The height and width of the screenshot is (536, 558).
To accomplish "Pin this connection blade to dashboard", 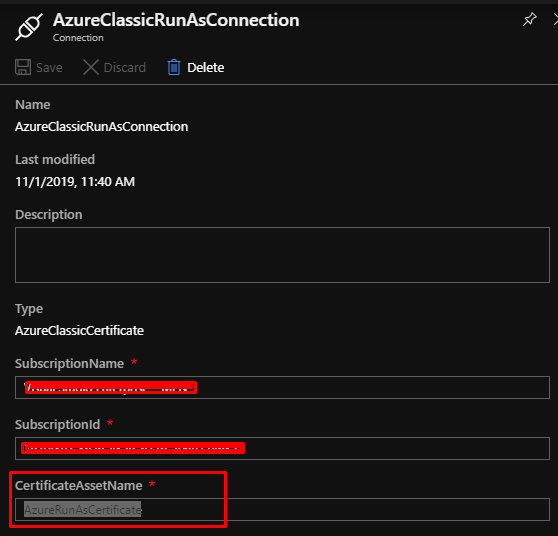I will 530,19.
